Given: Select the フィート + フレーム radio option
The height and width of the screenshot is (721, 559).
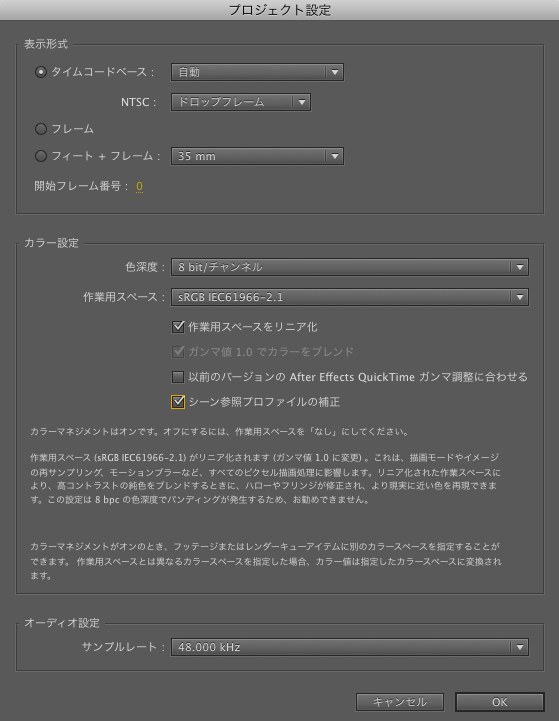Looking at the screenshot, I should 41,156.
